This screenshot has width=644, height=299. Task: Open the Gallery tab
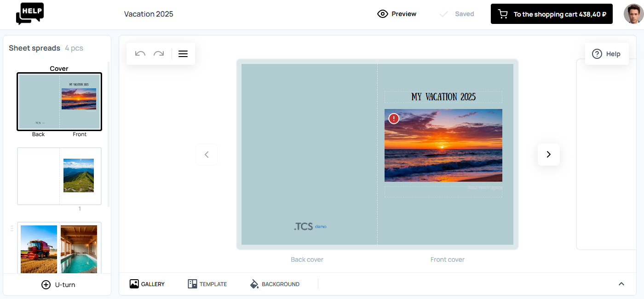[x=147, y=284]
